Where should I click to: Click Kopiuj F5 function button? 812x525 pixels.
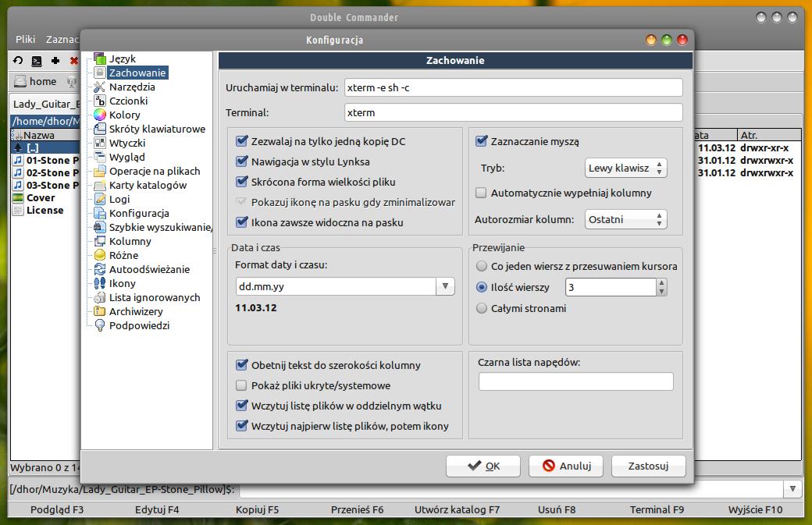coord(258,509)
